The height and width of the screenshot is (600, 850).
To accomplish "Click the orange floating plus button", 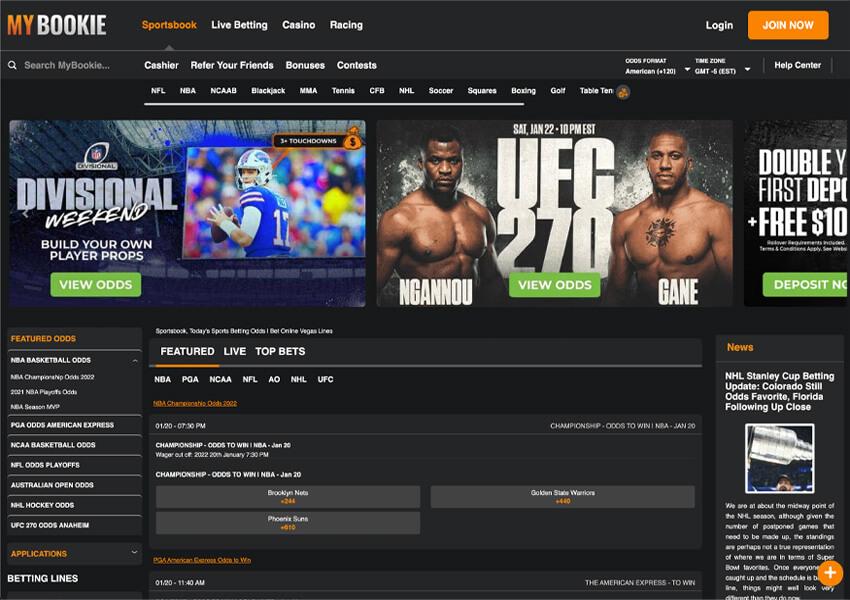I will point(830,573).
